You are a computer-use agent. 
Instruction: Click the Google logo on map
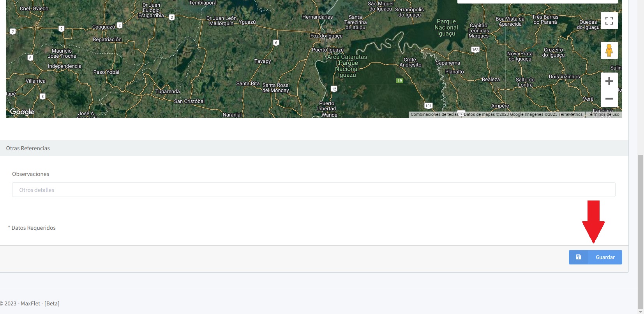click(x=22, y=112)
